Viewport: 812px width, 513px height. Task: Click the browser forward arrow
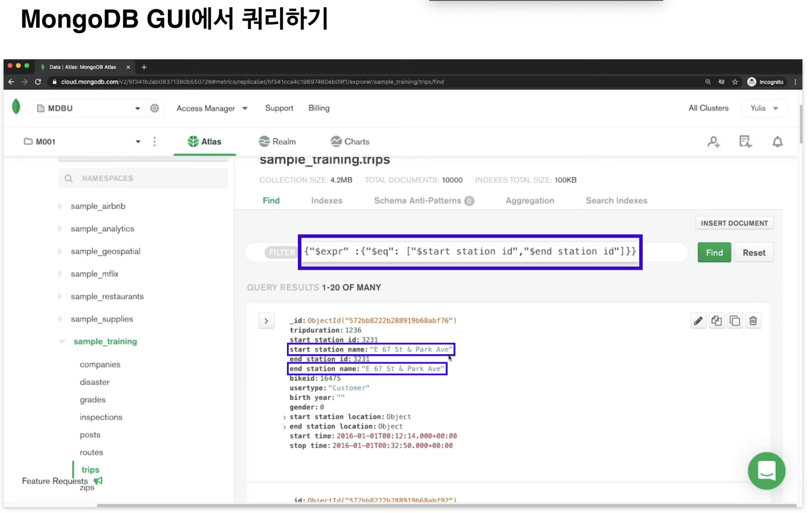(24, 82)
